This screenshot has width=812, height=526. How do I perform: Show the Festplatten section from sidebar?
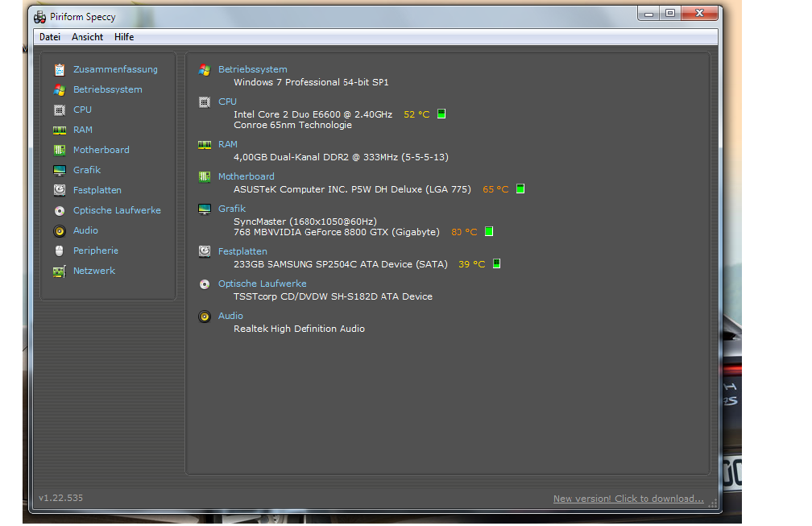[x=97, y=191]
